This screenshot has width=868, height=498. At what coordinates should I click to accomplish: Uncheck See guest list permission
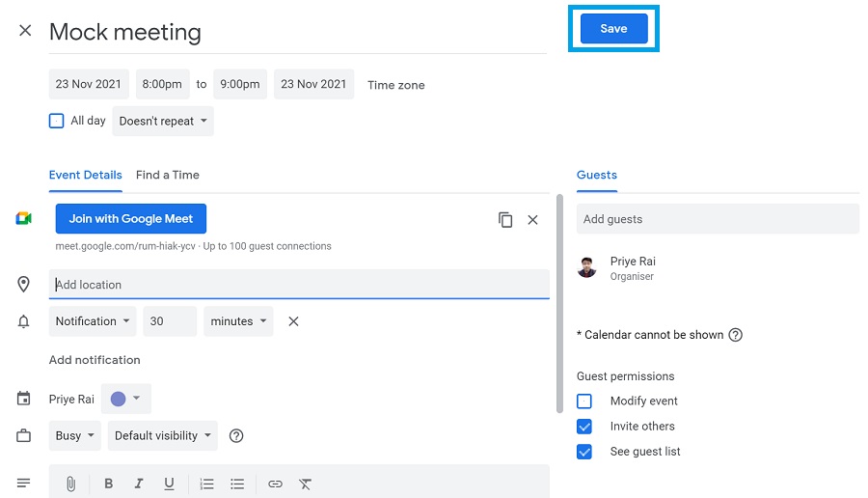pos(584,452)
